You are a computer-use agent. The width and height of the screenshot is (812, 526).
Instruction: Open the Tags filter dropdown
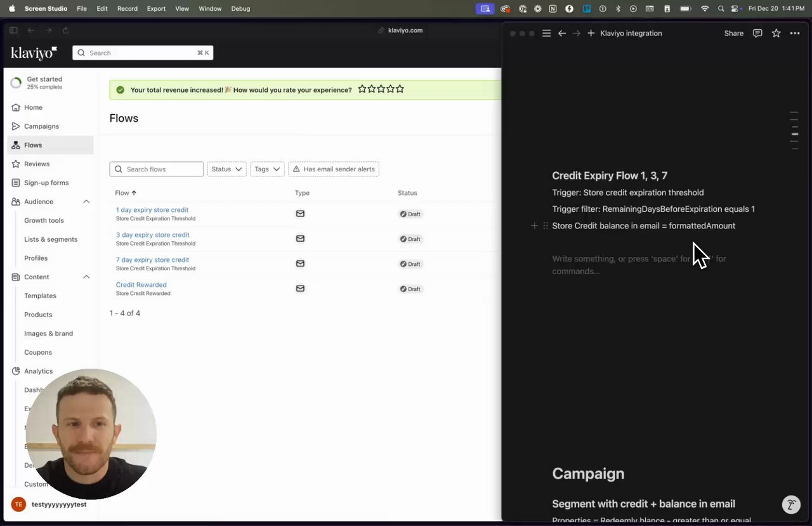[267, 169]
